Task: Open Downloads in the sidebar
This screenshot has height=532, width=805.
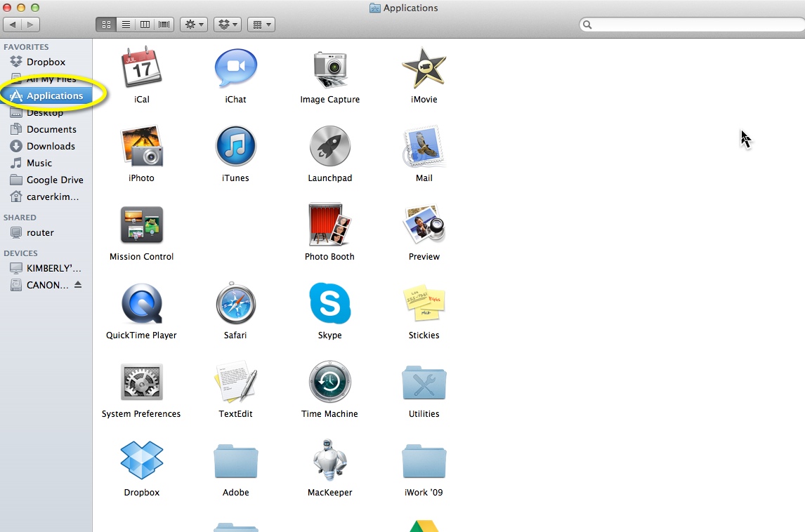Action: pyautogui.click(x=46, y=146)
